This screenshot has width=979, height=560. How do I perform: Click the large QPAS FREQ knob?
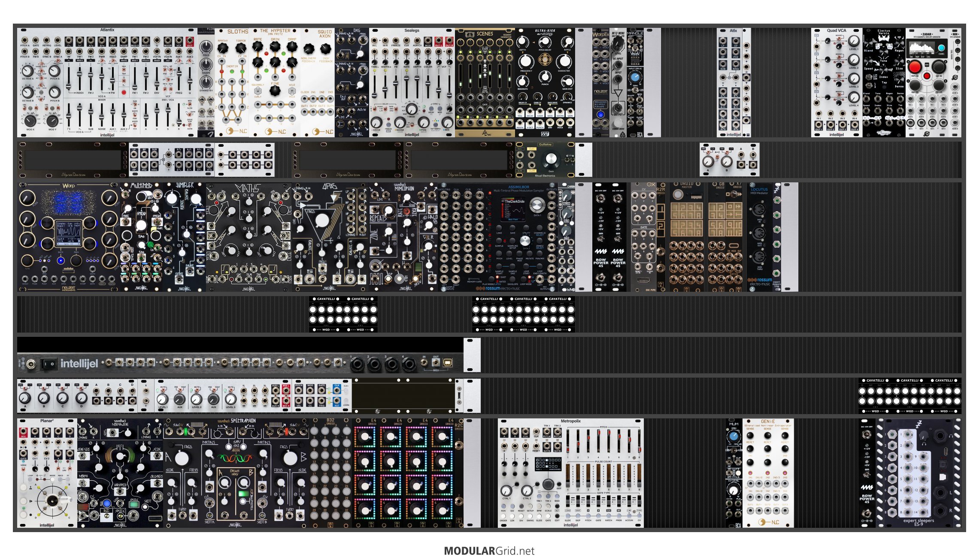[x=322, y=221]
